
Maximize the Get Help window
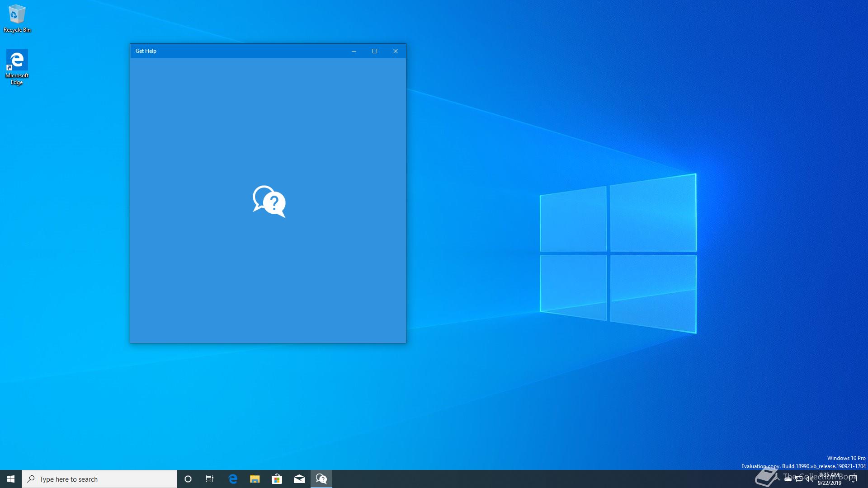click(x=375, y=51)
